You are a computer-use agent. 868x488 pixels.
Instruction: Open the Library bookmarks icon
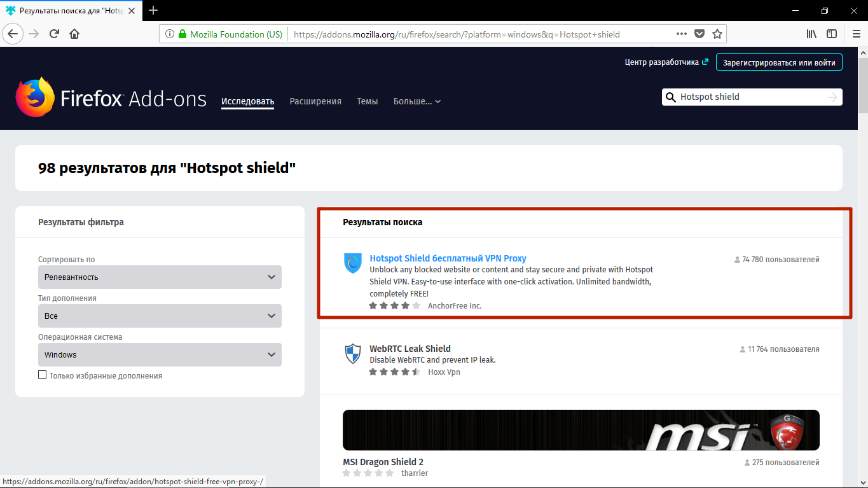pos(812,34)
